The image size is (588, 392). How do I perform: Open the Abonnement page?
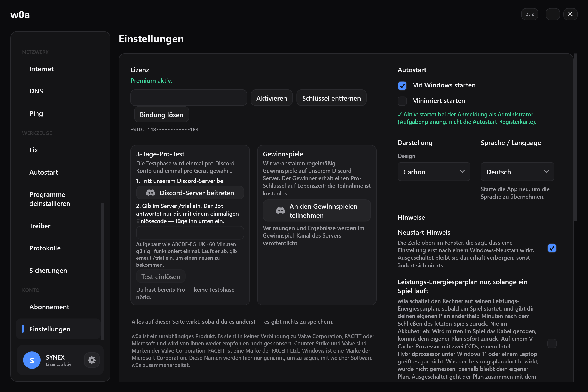pyautogui.click(x=58, y=307)
